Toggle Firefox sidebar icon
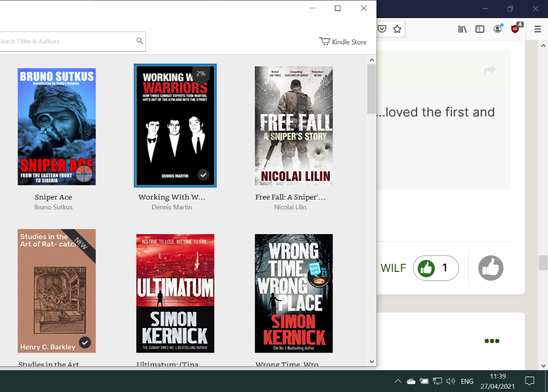 [x=480, y=29]
